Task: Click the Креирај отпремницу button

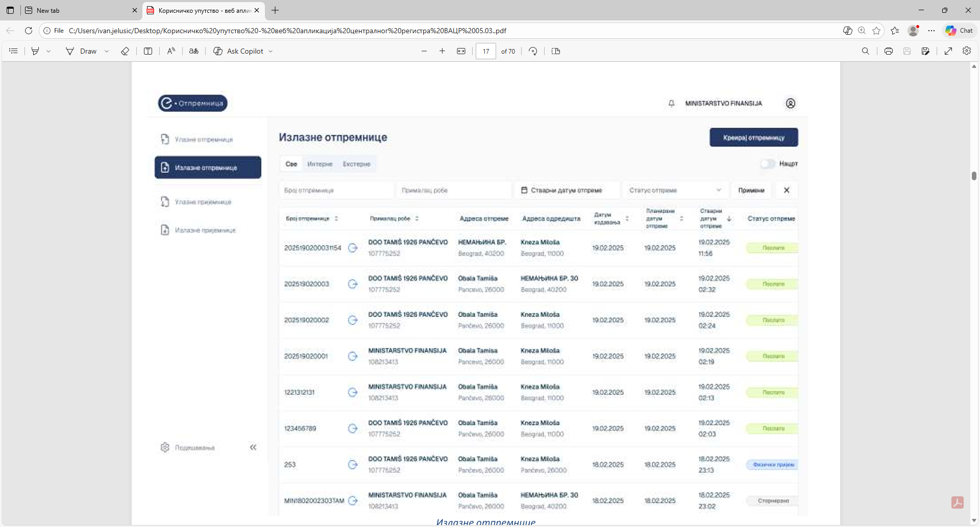Action: (753, 137)
